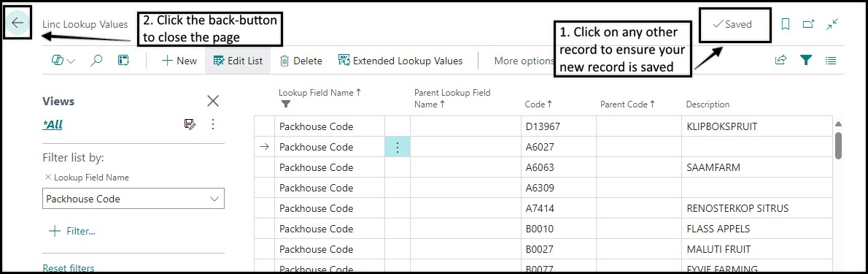Open views more options vertical dots

[213, 125]
